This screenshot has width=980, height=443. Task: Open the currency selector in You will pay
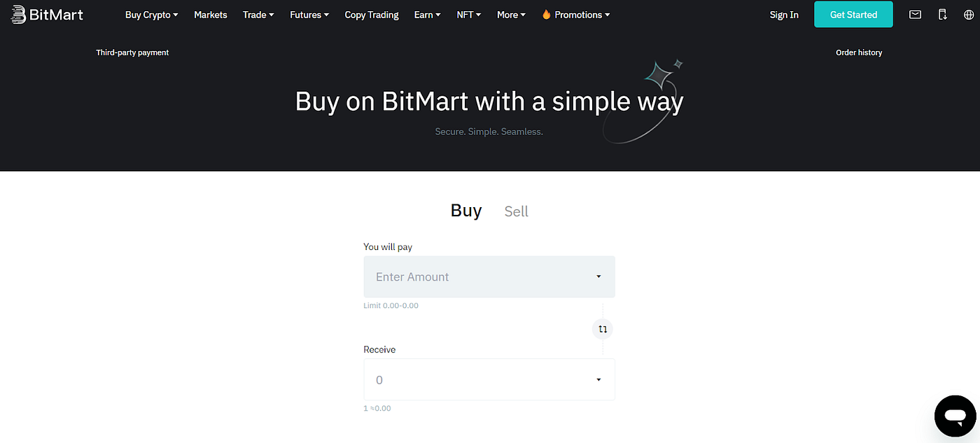tap(598, 276)
